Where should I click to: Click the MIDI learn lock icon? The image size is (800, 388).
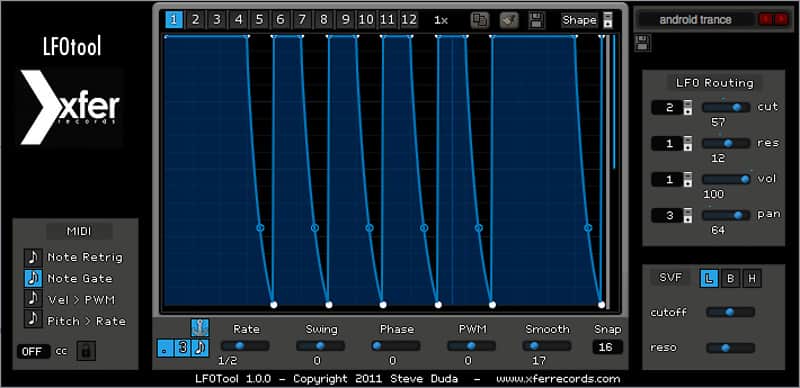(86, 351)
